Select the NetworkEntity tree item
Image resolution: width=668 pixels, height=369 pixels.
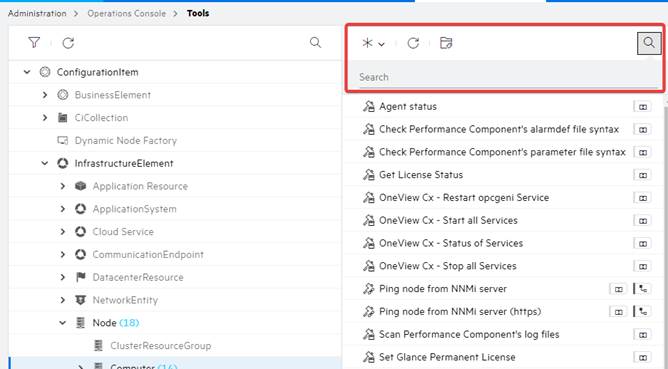125,300
